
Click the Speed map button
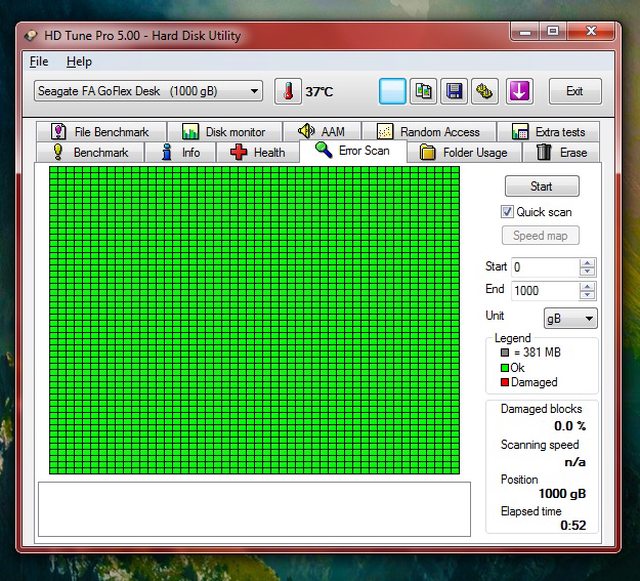point(540,236)
